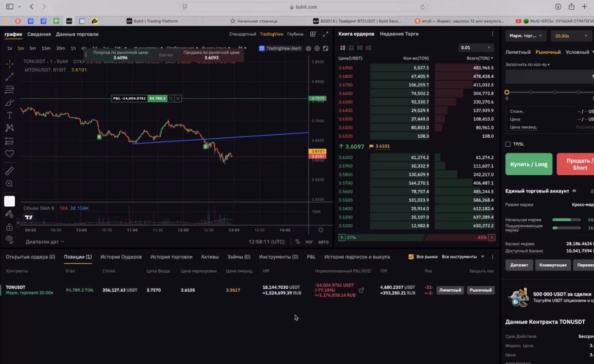Screen dimensions: 594x364
Task: Show buy-only order book view icon
Action: (360, 48)
